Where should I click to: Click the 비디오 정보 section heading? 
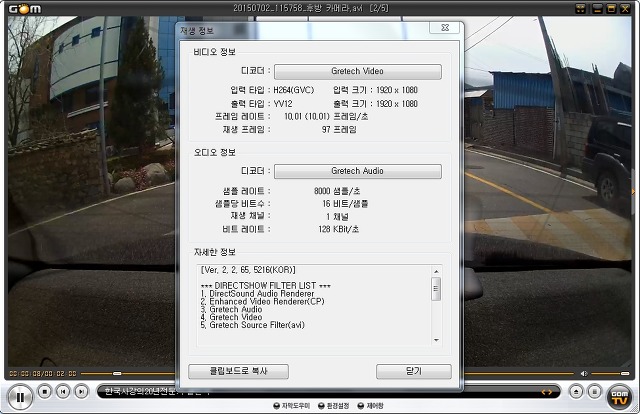pyautogui.click(x=214, y=52)
